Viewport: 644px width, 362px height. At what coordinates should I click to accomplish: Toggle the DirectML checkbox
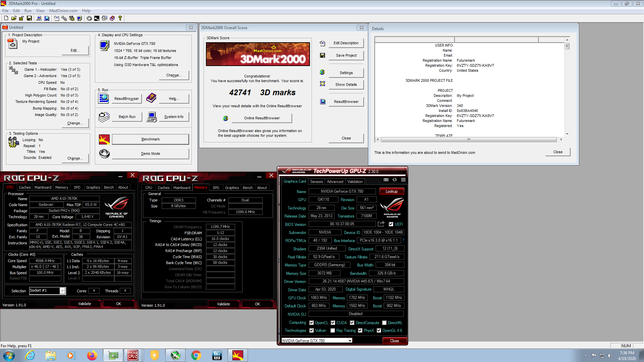pyautogui.click(x=384, y=323)
